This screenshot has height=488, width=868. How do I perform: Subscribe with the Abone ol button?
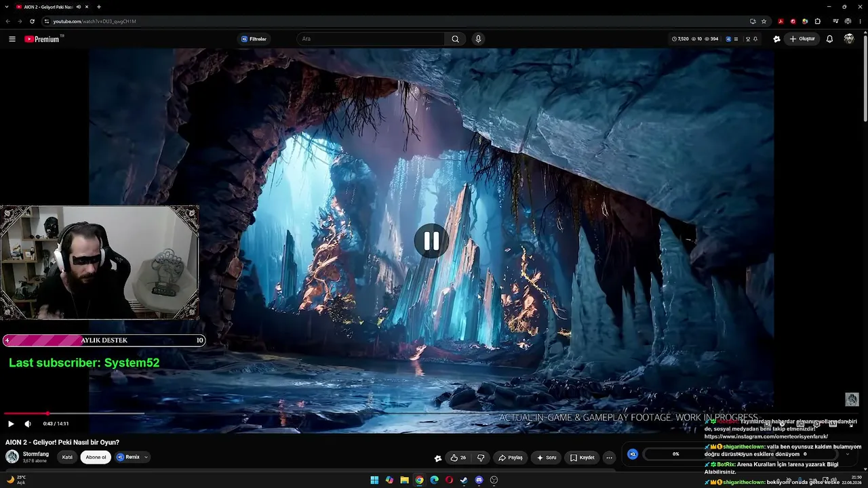click(x=96, y=457)
